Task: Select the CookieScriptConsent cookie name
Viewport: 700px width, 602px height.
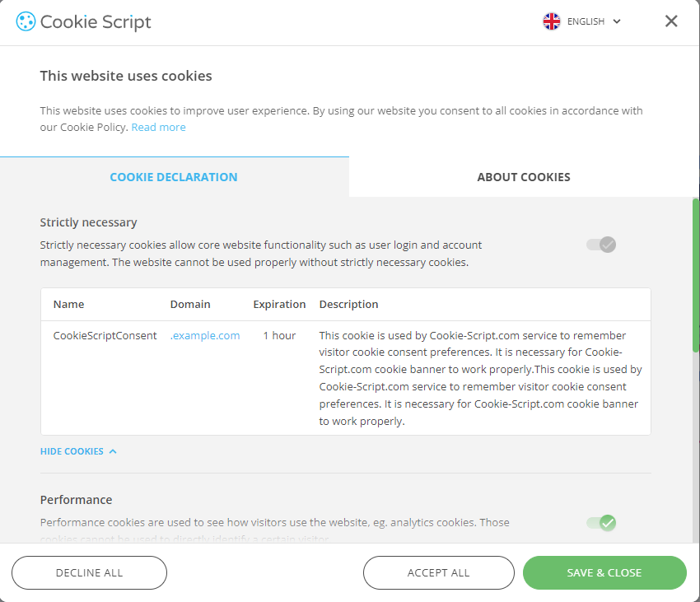Action: point(105,335)
